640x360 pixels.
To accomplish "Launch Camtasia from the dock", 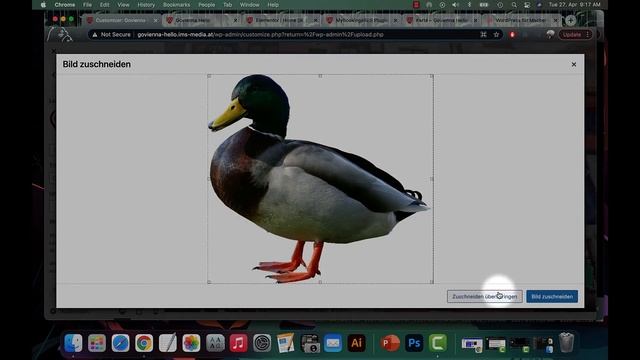I will (x=438, y=343).
